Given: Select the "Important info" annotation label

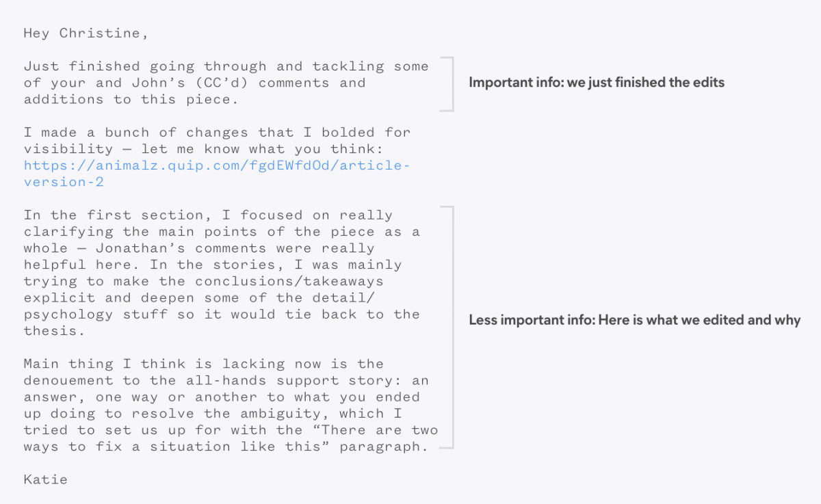Looking at the screenshot, I should 596,83.
